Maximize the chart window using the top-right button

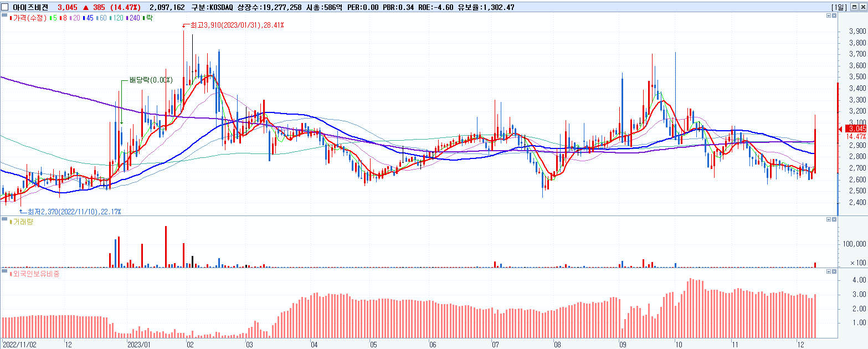tap(854, 7)
